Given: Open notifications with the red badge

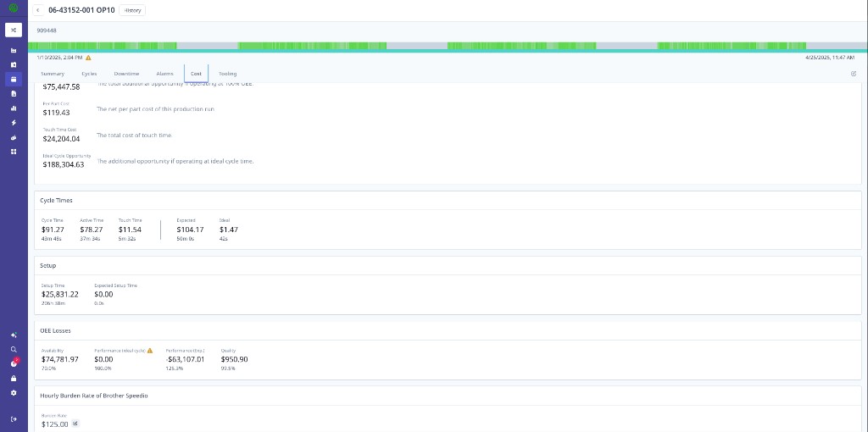Looking at the screenshot, I should 14,363.
